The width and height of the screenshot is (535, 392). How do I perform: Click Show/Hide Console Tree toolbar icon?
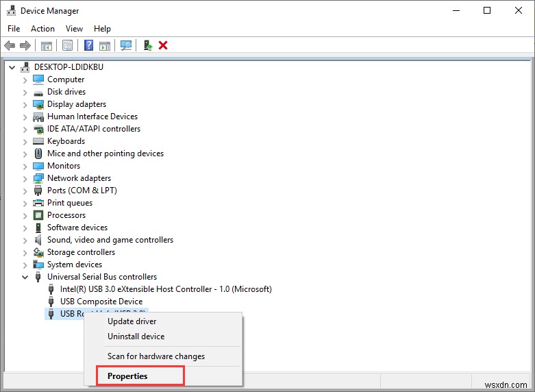tap(47, 45)
